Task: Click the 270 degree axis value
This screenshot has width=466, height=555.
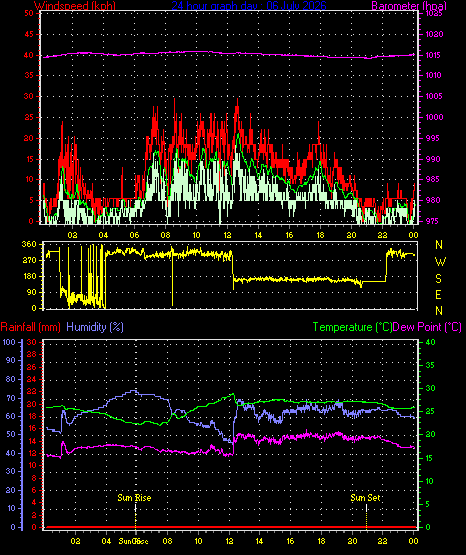Action: pyautogui.click(x=29, y=260)
